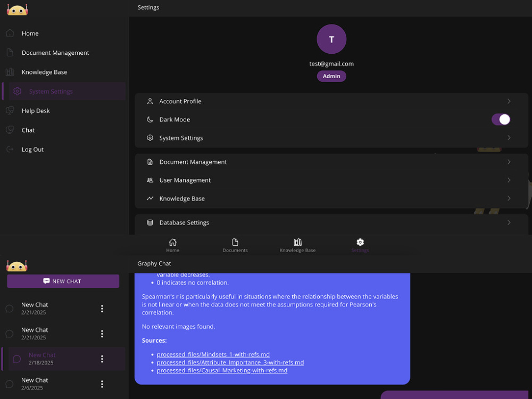Click the System Settings gear icon in sidebar

pos(18,92)
